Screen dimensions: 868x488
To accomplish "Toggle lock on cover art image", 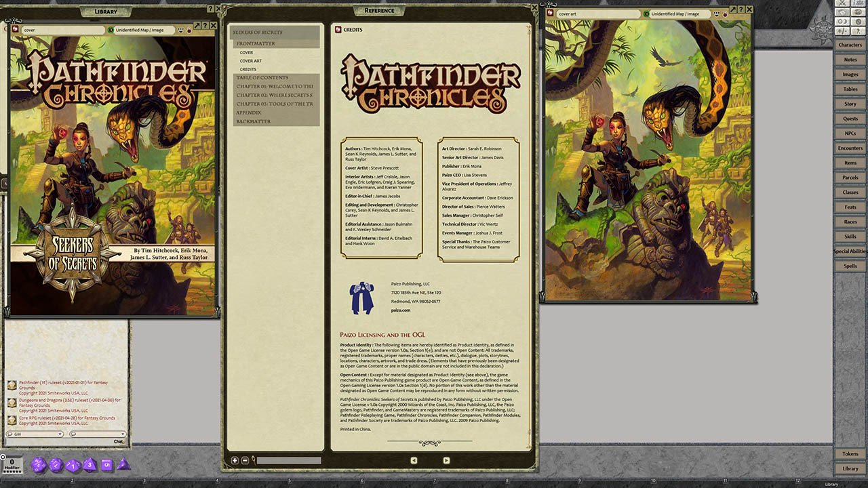I will pyautogui.click(x=725, y=14).
